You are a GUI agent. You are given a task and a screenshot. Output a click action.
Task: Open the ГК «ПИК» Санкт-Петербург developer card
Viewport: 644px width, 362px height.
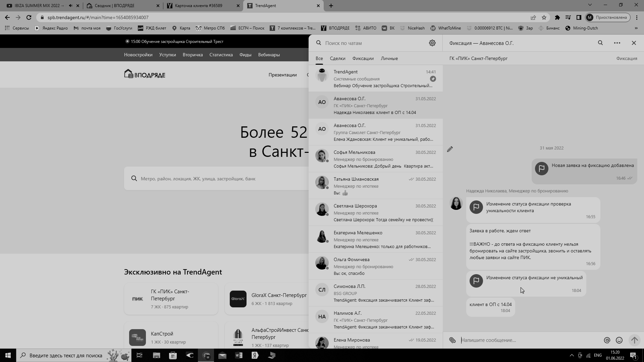(171, 299)
